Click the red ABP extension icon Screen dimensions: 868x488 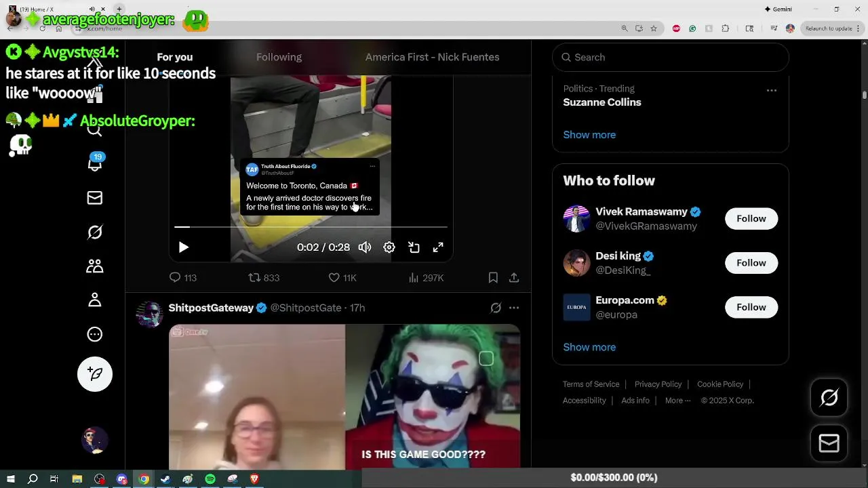(x=676, y=28)
